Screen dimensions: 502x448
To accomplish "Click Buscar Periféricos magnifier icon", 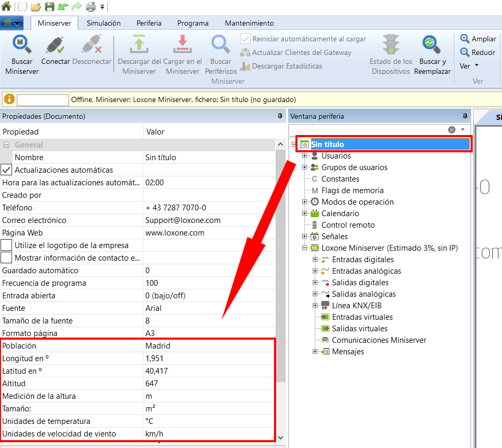I will (220, 46).
